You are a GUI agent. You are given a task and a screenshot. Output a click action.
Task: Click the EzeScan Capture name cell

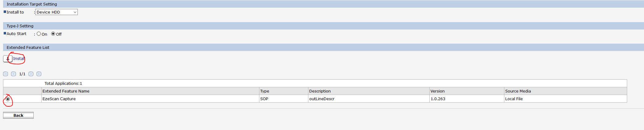coord(59,99)
